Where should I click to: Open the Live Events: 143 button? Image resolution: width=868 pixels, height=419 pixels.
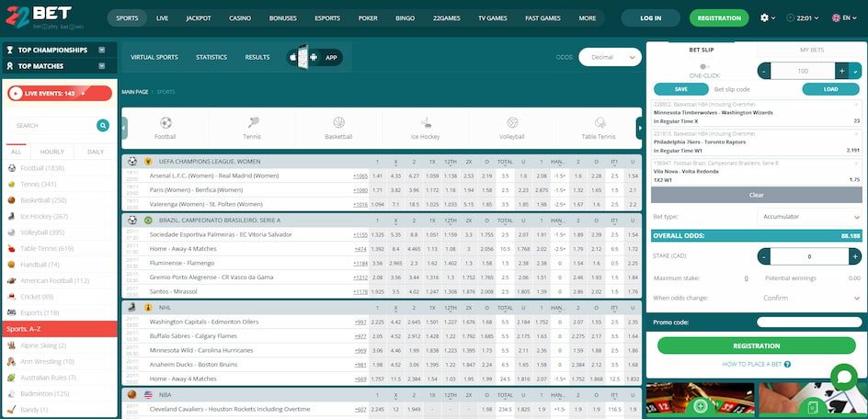[x=60, y=94]
